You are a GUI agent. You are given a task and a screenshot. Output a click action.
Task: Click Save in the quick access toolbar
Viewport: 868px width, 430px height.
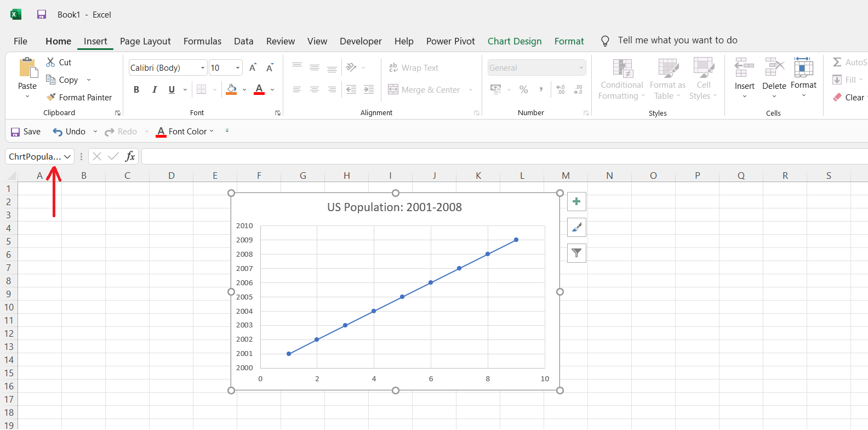pyautogui.click(x=26, y=132)
